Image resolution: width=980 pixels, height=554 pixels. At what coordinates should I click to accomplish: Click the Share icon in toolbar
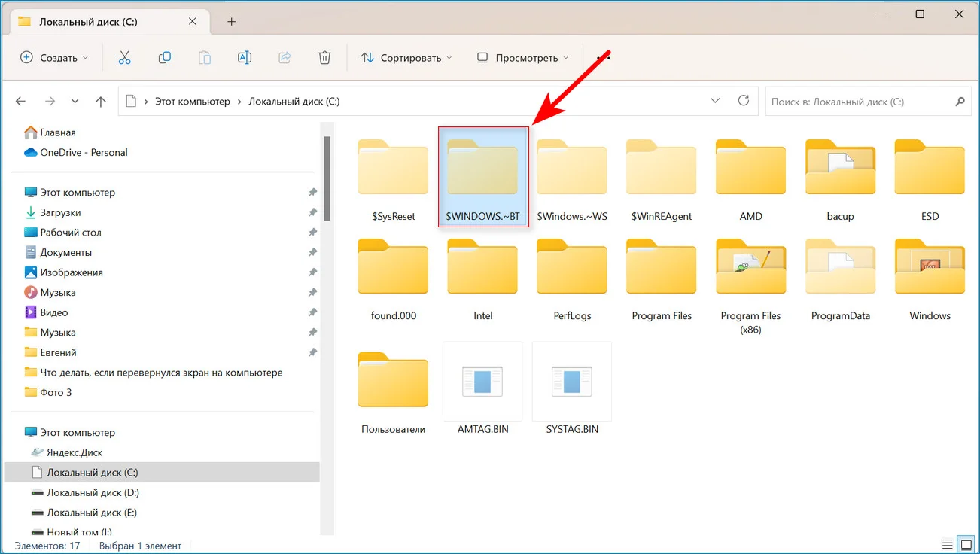point(285,57)
